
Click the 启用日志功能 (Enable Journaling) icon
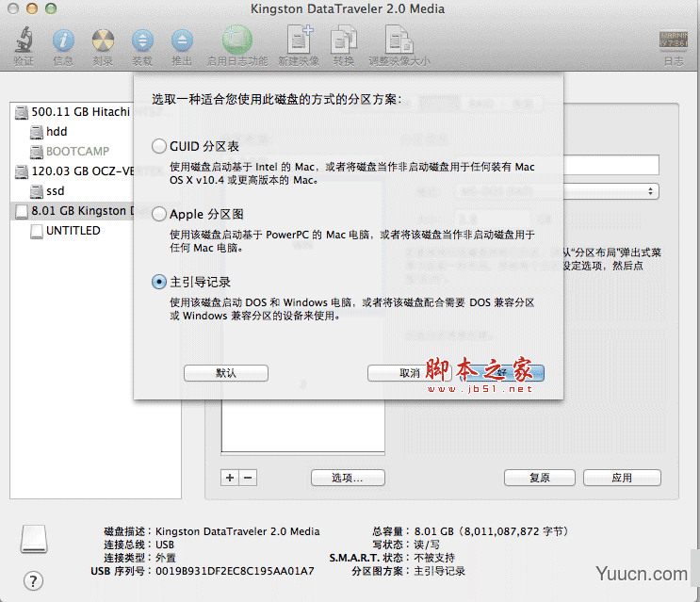click(x=237, y=41)
